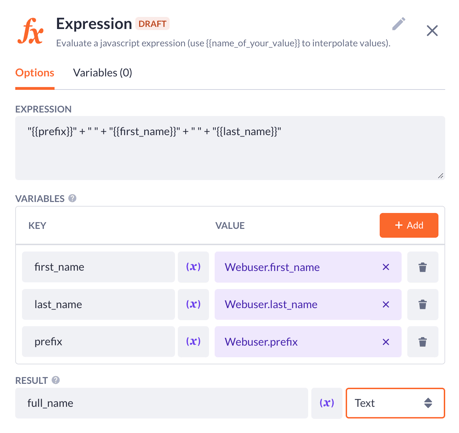Image resolution: width=459 pixels, height=433 pixels.
Task: Click variable picker beside first_name key
Action: coord(193,267)
